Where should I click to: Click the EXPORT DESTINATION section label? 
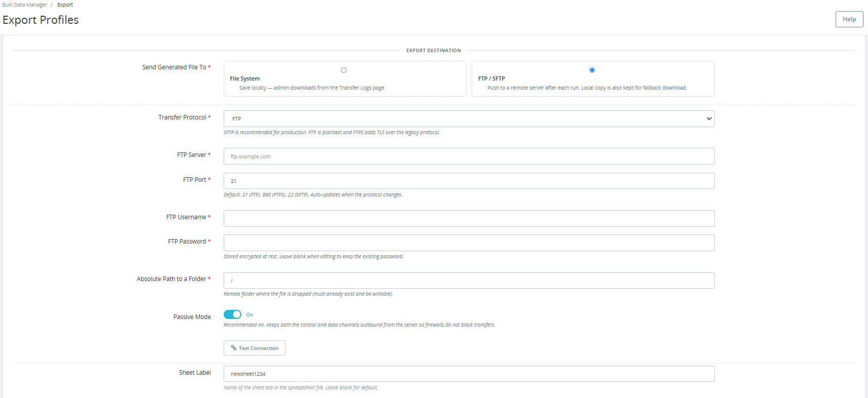(433, 51)
